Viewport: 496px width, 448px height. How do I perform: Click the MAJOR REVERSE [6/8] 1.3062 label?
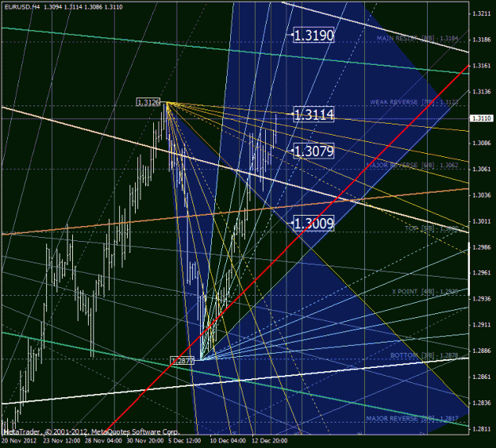pos(412,165)
